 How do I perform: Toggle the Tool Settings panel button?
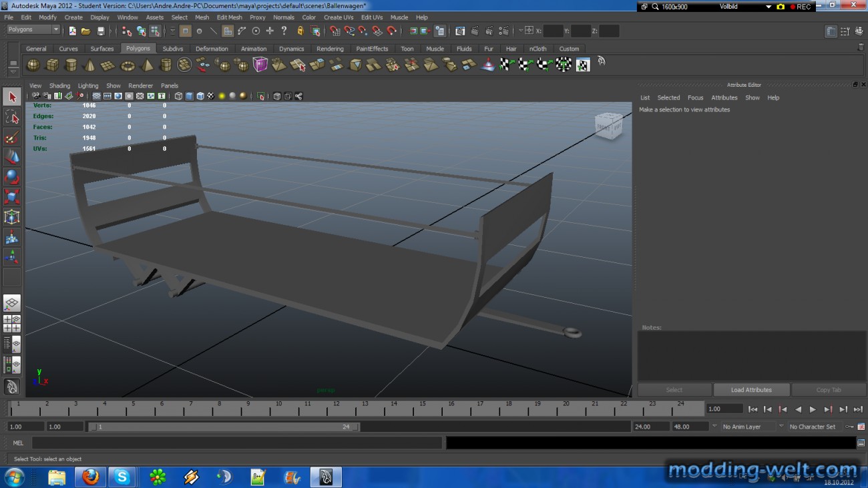pos(845,31)
